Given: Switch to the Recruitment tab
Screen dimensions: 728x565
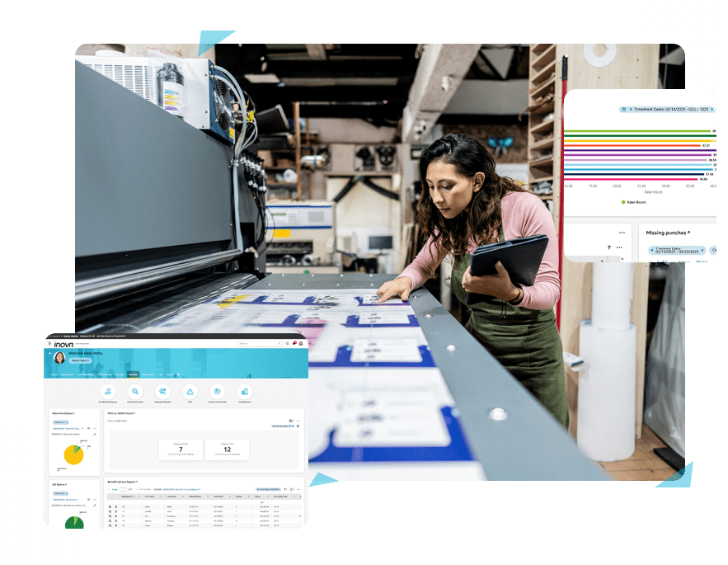Looking at the screenshot, I should tap(68, 374).
